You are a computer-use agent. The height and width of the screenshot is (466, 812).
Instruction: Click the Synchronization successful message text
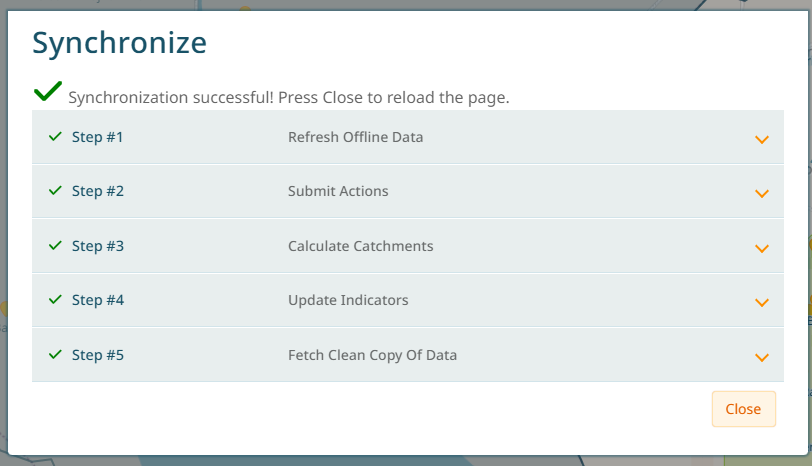click(x=289, y=97)
